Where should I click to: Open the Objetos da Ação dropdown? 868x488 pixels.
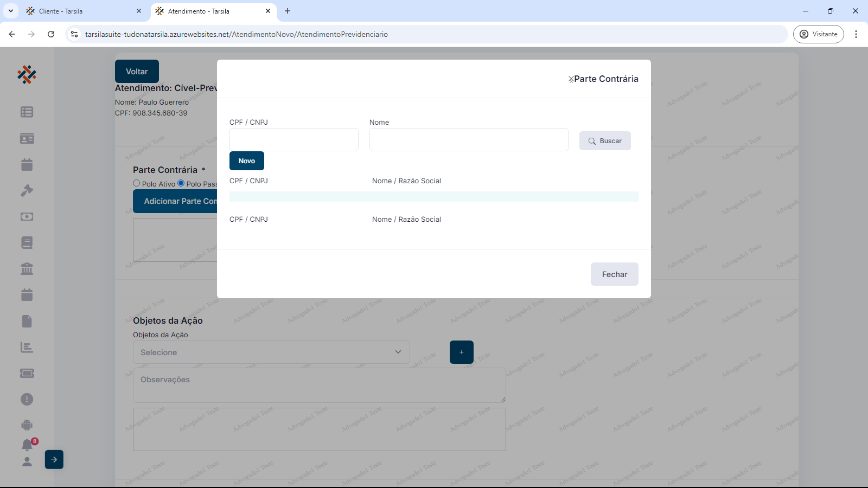(x=271, y=352)
